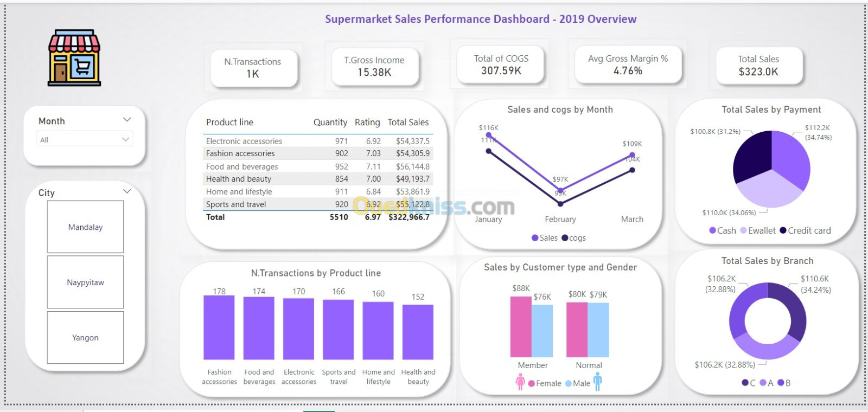868x412 pixels.
Task: Click the Ewallet legend swatch
Action: tap(743, 230)
